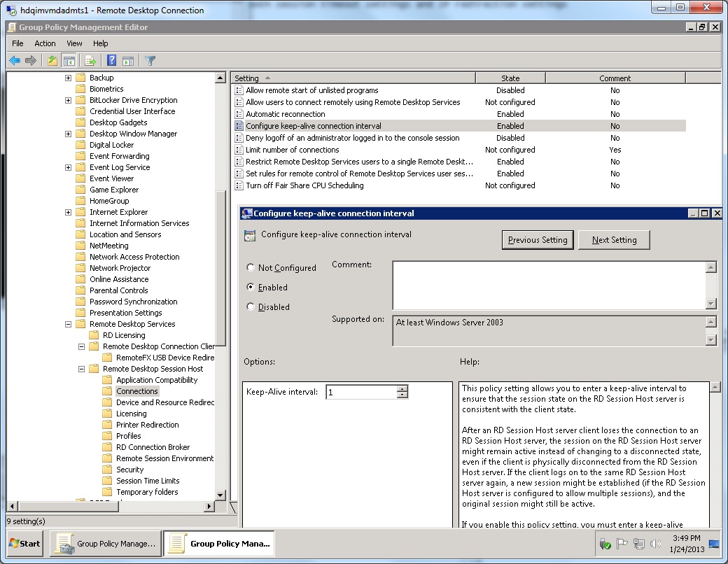Click the Biometrics folder icon
Image resolution: width=728 pixels, height=564 pixels.
click(80, 89)
